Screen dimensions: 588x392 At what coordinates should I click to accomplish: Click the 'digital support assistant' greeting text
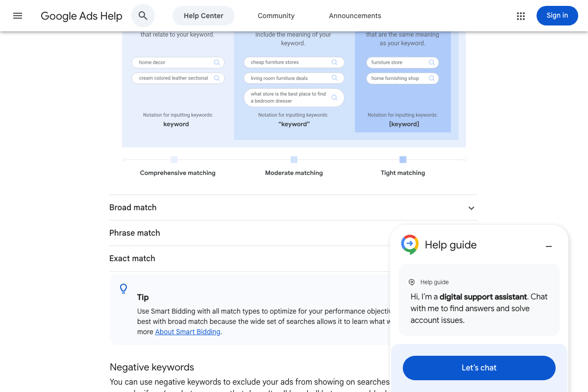(483, 297)
